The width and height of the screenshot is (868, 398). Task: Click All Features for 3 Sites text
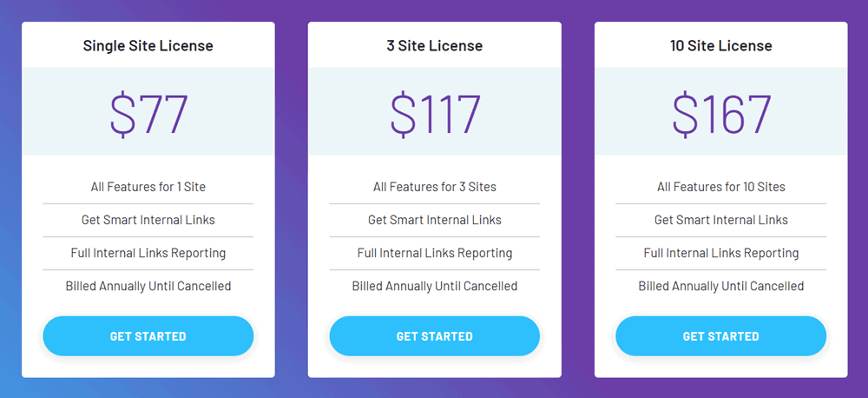pyautogui.click(x=435, y=187)
